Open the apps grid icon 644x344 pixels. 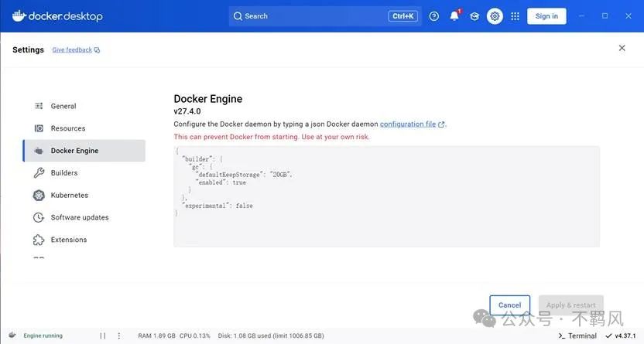pyautogui.click(x=515, y=16)
